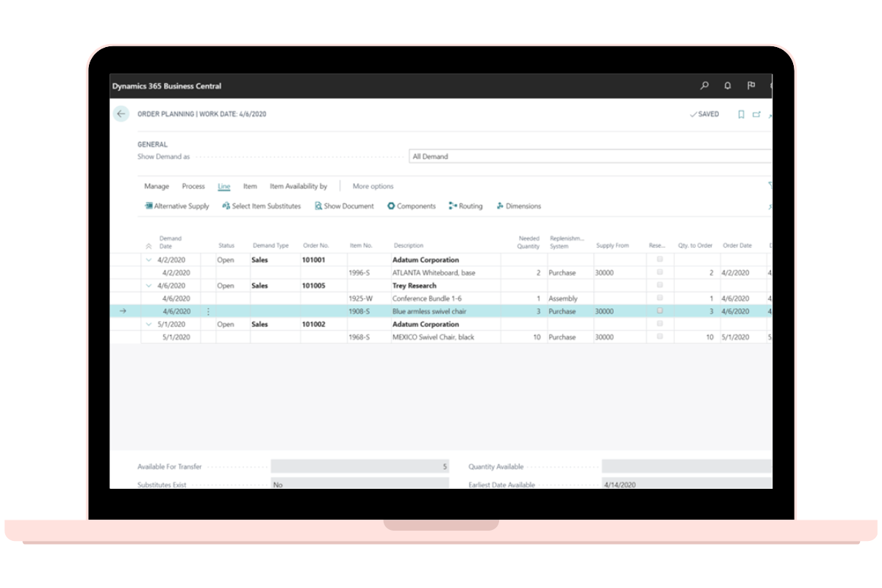
Task: Click the Description column header
Action: (409, 245)
